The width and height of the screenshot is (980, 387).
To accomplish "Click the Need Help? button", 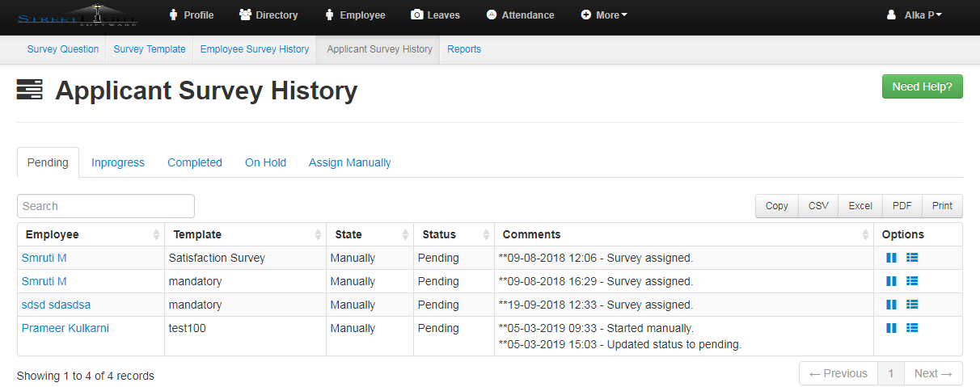I will (x=922, y=86).
